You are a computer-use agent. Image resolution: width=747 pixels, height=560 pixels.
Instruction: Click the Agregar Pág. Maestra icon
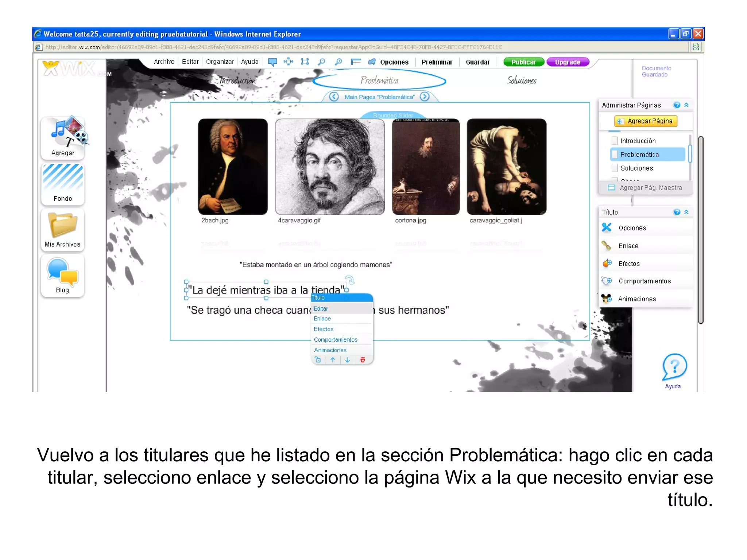click(611, 187)
